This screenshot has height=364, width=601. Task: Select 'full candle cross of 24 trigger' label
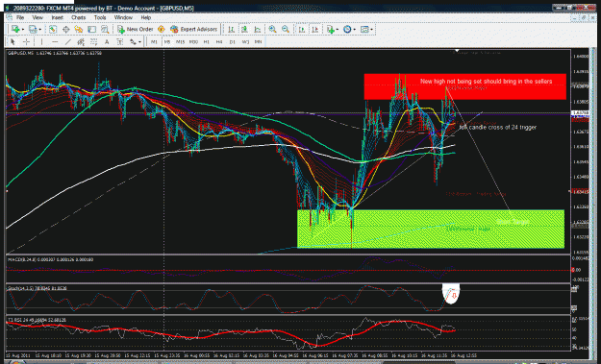(497, 127)
